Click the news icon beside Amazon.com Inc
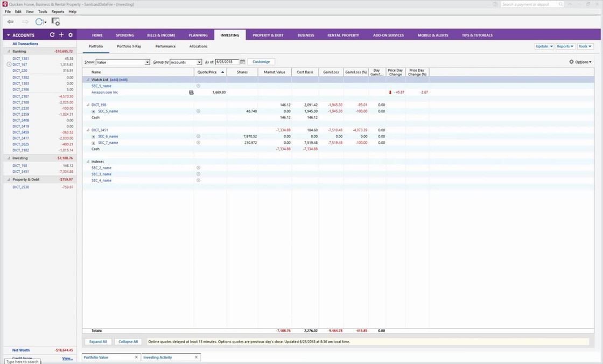The image size is (603, 364). (191, 93)
